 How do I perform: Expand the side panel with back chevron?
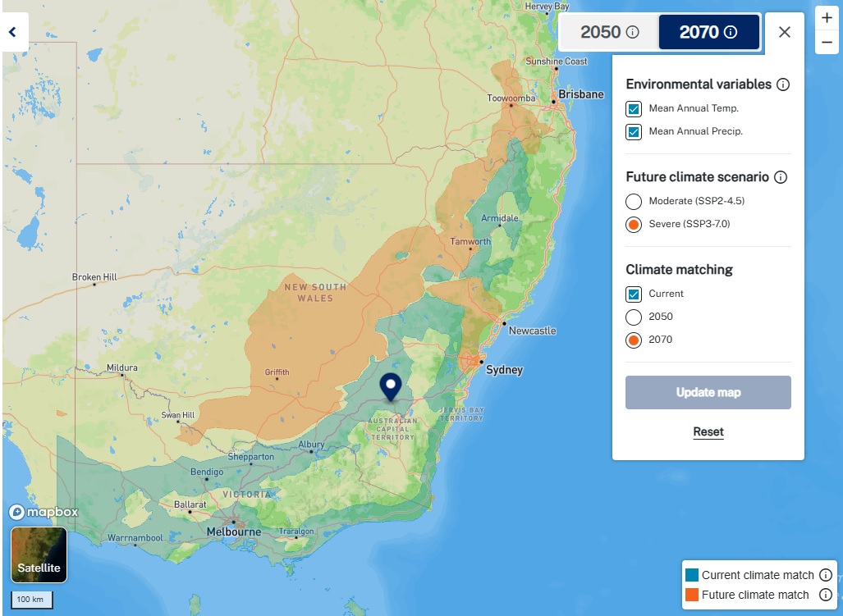(x=13, y=33)
